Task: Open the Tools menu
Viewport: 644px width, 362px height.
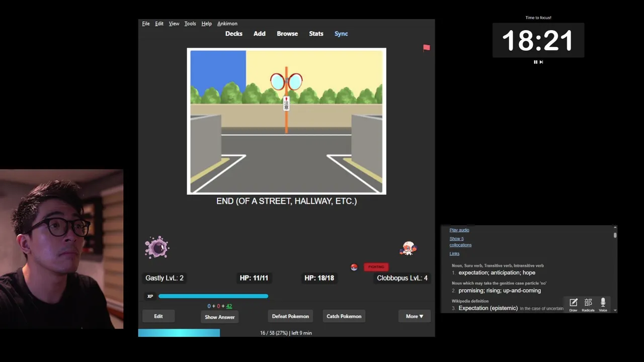Action: 190,24
